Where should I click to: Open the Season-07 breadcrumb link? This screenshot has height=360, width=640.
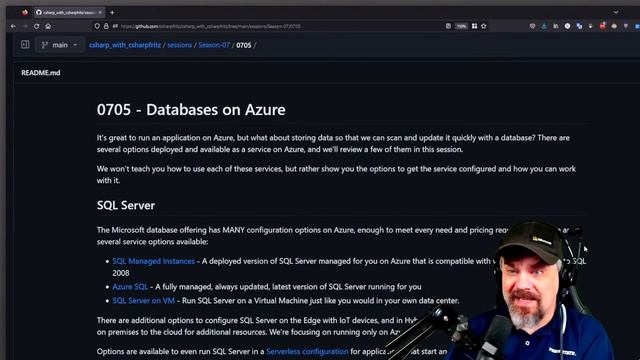[x=214, y=45]
